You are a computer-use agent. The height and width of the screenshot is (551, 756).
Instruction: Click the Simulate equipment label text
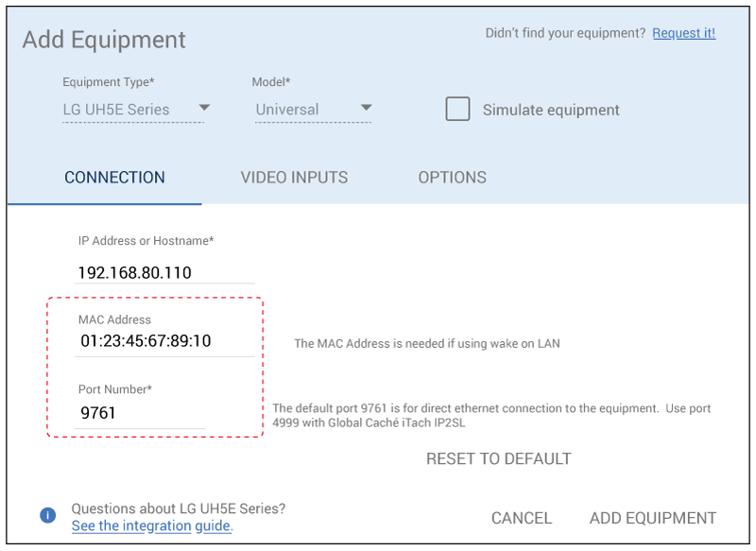point(550,110)
